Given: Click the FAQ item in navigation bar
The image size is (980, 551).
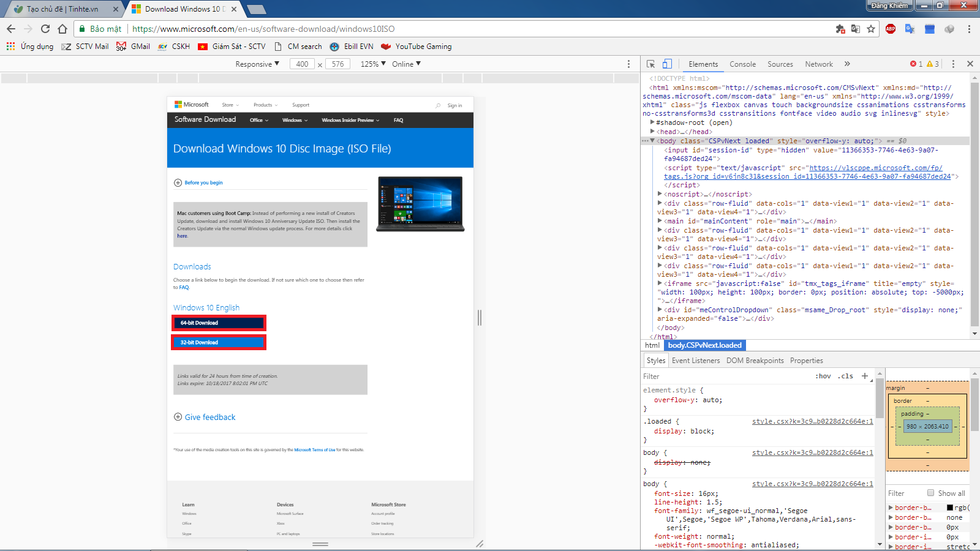Looking at the screenshot, I should point(398,120).
